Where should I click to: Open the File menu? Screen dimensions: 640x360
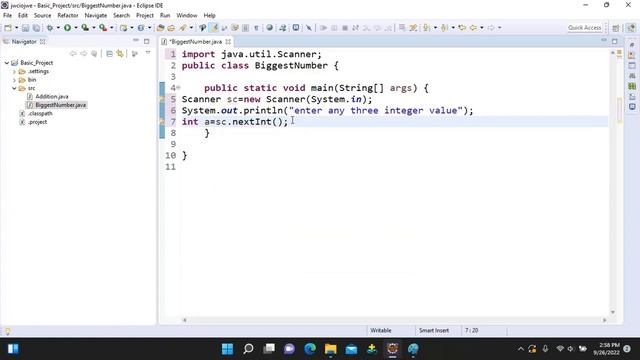pos(7,15)
